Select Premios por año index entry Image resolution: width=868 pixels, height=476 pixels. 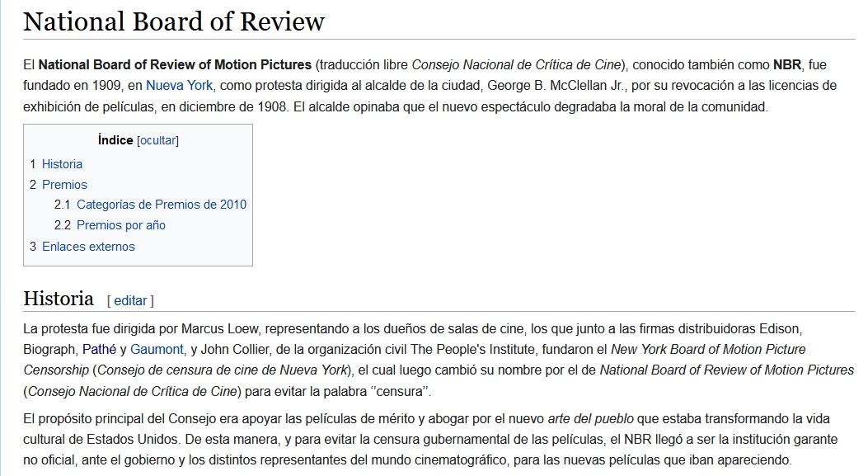120,225
